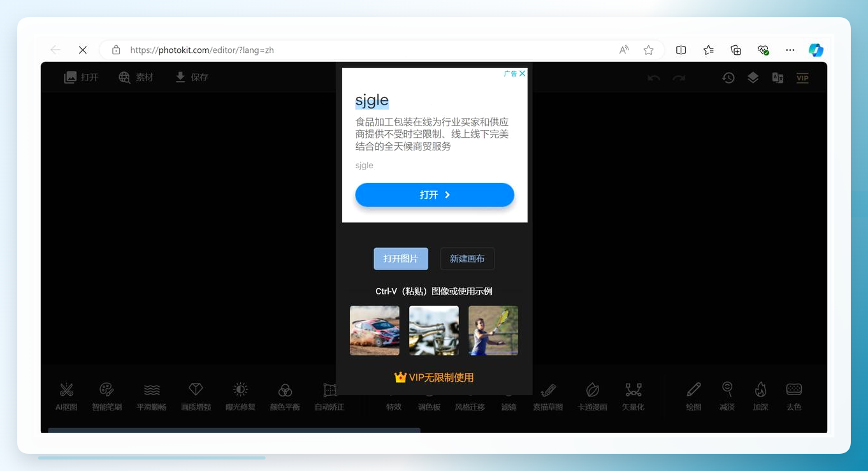Click the VIP badge in top bar
The height and width of the screenshot is (471, 868).
pyautogui.click(x=802, y=78)
